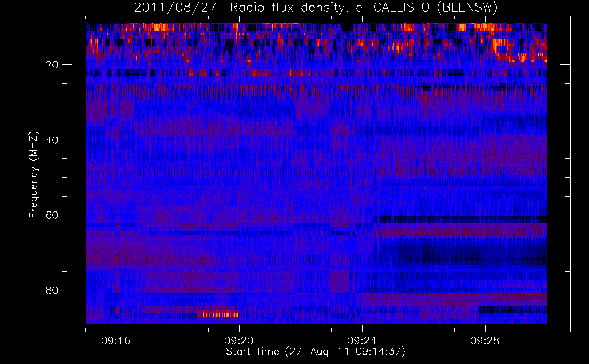Click the 20 MHz frequency tick label
The image size is (589, 364).
tap(52, 65)
